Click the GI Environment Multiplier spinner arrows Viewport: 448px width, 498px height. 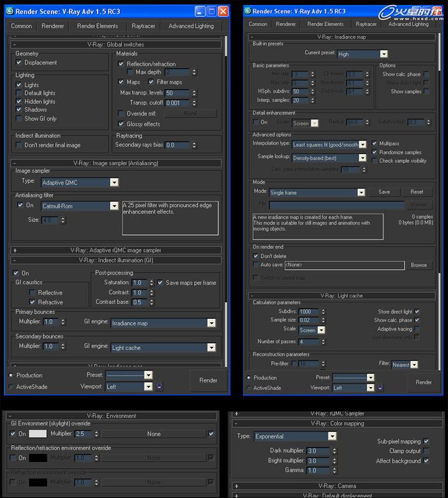(x=96, y=433)
